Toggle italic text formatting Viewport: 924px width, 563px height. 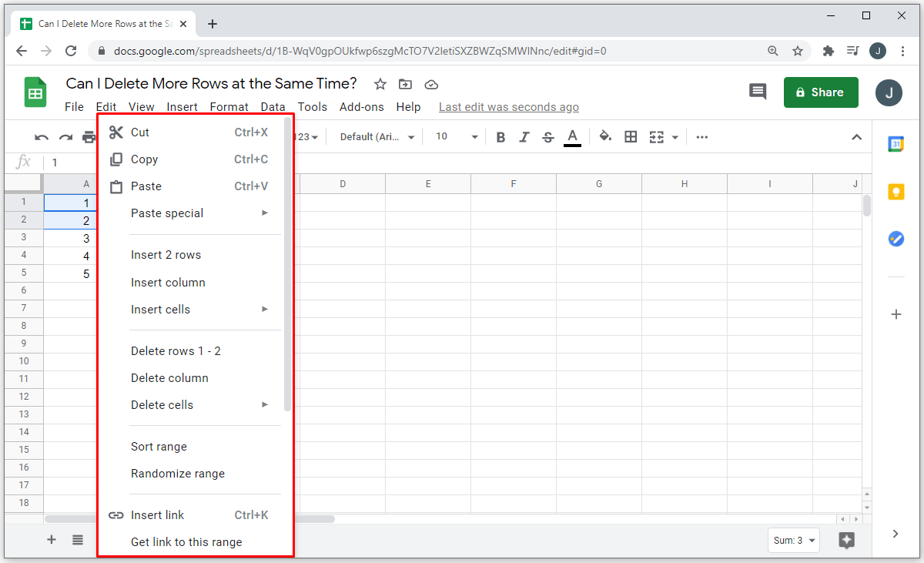pyautogui.click(x=524, y=137)
